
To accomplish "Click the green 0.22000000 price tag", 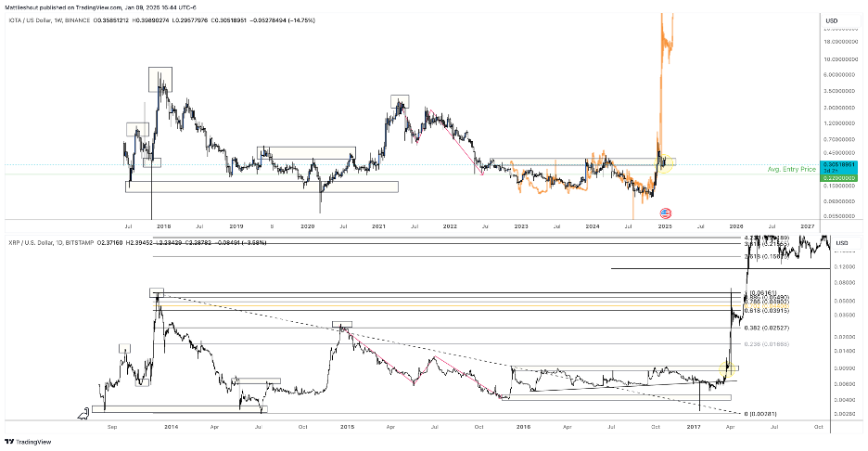I will tap(840, 178).
